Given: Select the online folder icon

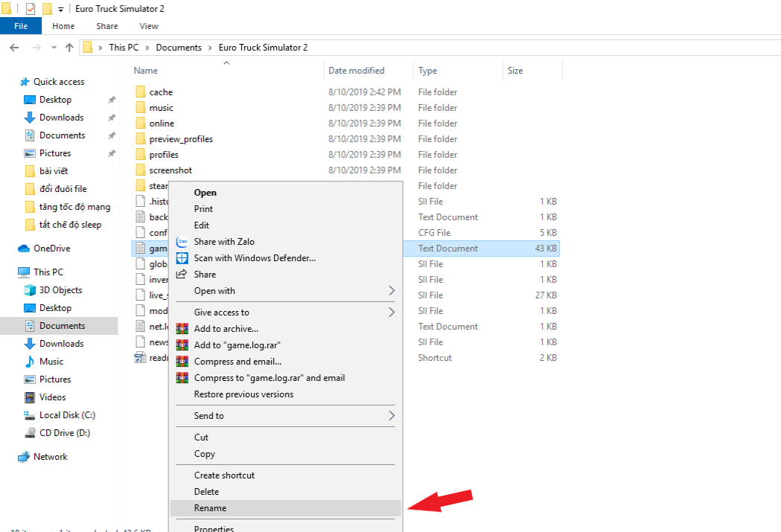Looking at the screenshot, I should [141, 123].
